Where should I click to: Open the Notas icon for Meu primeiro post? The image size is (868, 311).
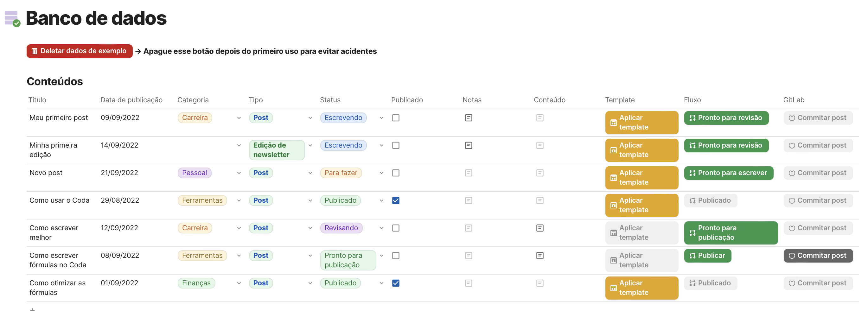click(x=469, y=117)
